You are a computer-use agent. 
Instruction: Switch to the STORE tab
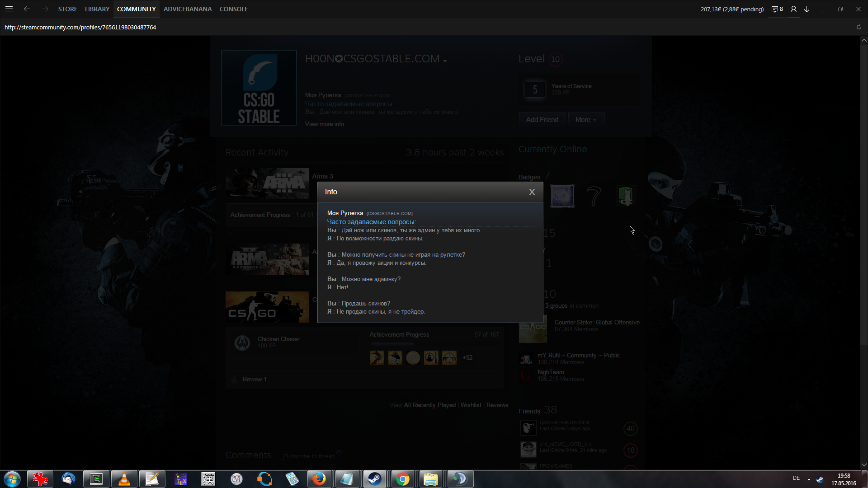pyautogui.click(x=67, y=9)
